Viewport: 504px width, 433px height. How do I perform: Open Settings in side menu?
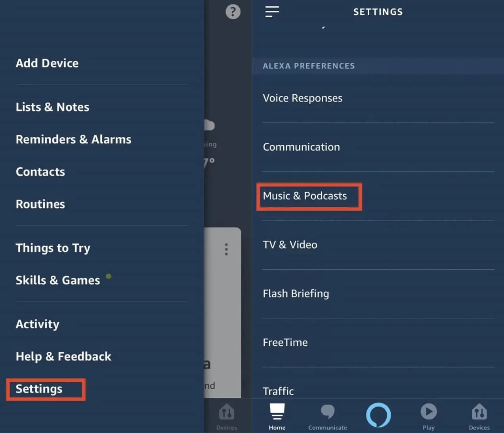39,389
